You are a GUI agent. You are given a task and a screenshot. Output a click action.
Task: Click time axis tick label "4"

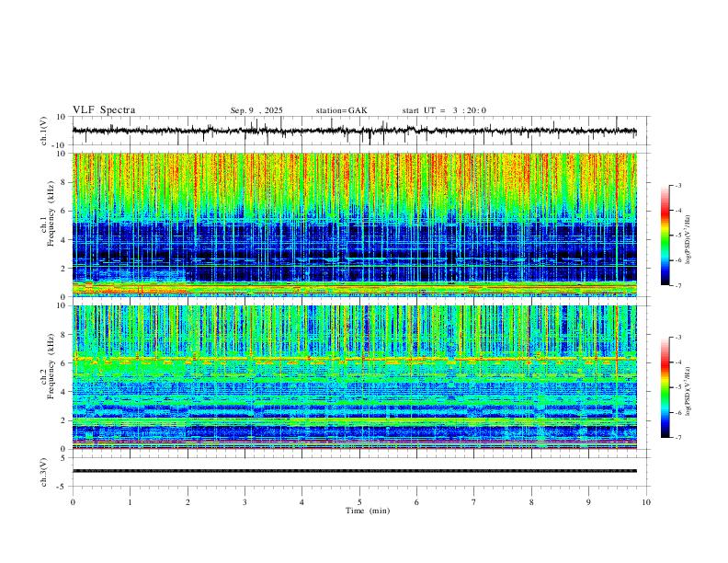(x=301, y=502)
